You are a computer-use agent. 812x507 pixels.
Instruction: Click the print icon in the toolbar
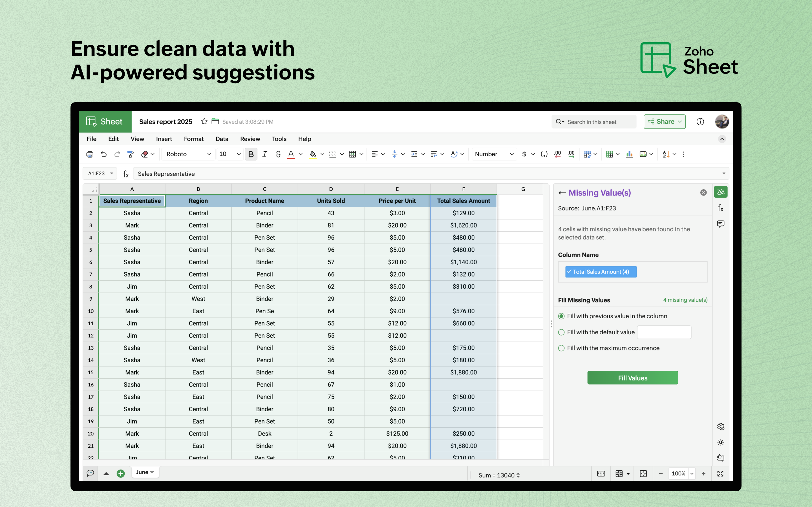[90, 154]
